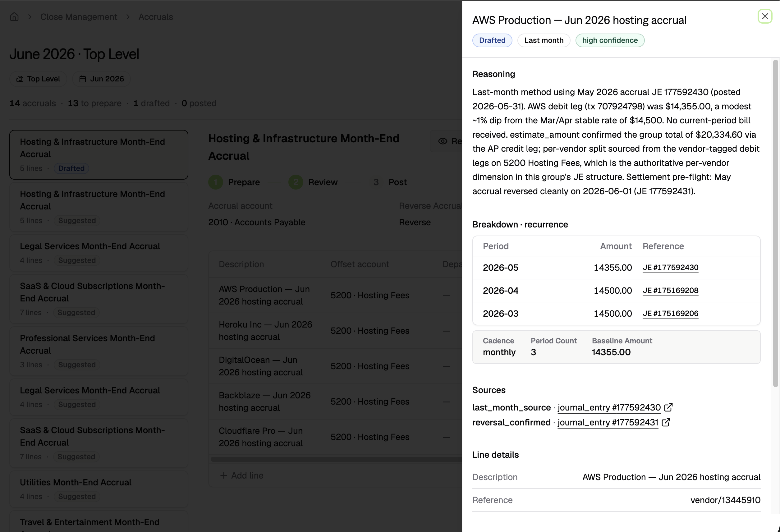780x532 pixels.
Task: Open external link icon for journal_entry #177592430
Action: (x=668, y=407)
